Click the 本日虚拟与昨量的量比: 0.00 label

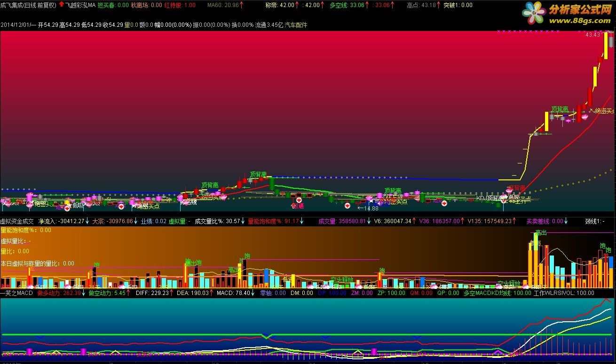coord(37,263)
